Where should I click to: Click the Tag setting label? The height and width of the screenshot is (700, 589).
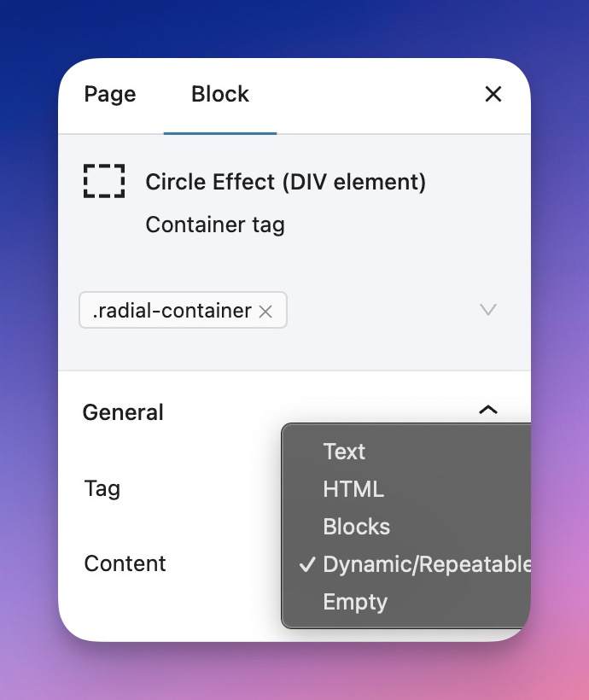point(102,489)
